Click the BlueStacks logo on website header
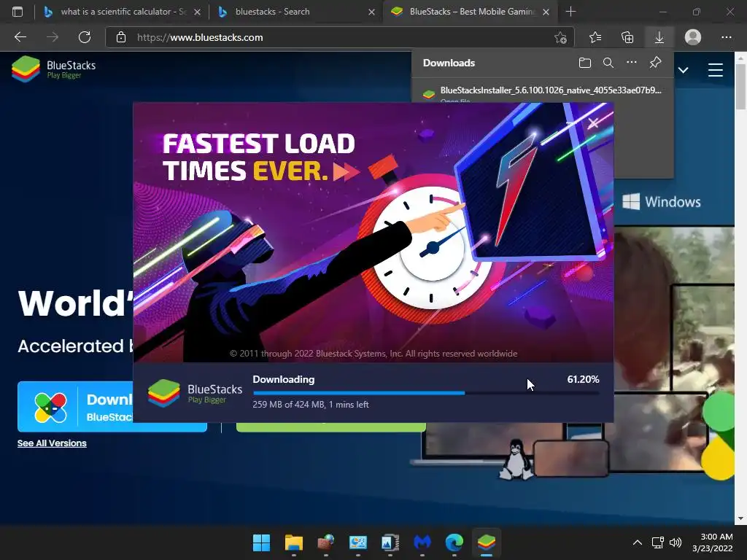This screenshot has width=747, height=560. tap(53, 69)
